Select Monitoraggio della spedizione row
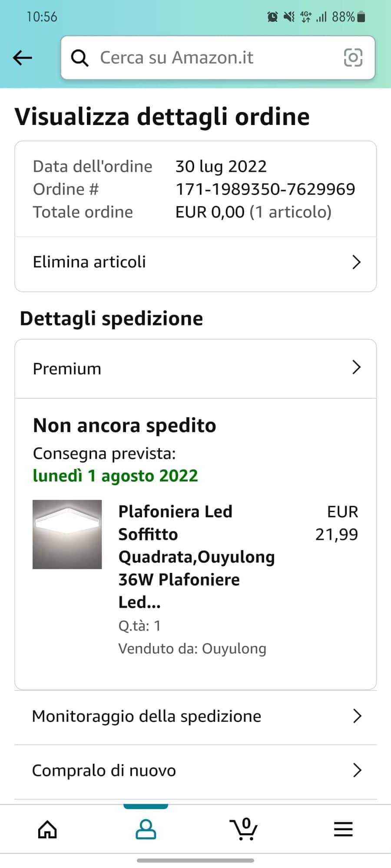Image resolution: width=391 pixels, height=868 pixels. point(147,716)
